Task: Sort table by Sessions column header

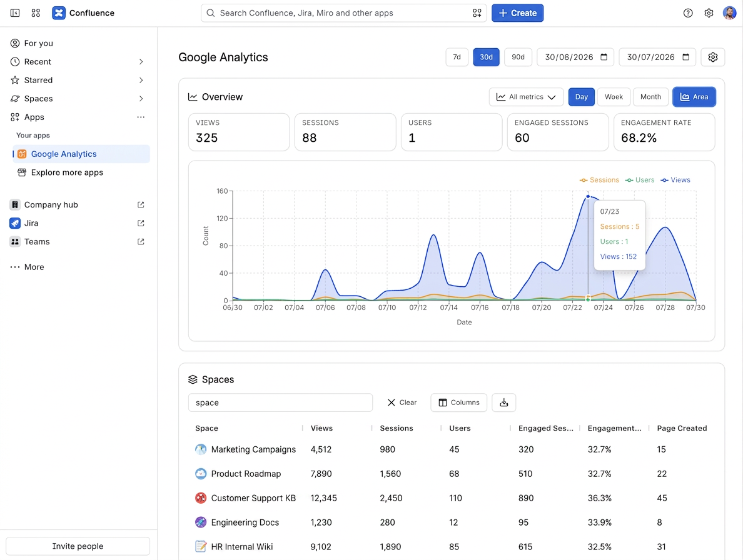Action: 397,428
